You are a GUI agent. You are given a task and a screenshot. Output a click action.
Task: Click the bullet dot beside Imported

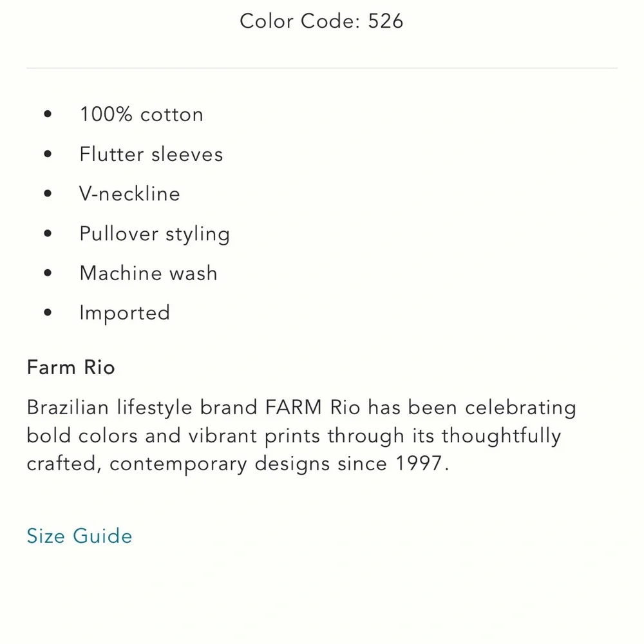[x=48, y=313]
